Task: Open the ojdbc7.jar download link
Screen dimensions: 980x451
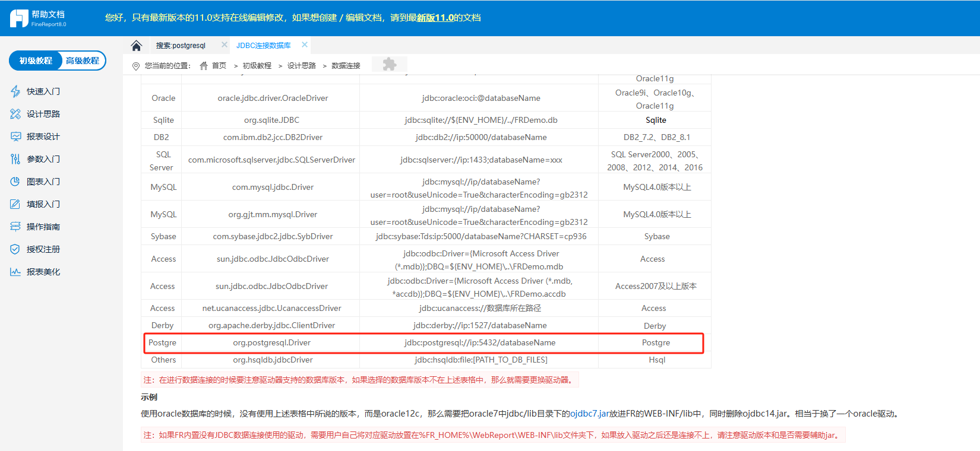Action: [x=589, y=414]
